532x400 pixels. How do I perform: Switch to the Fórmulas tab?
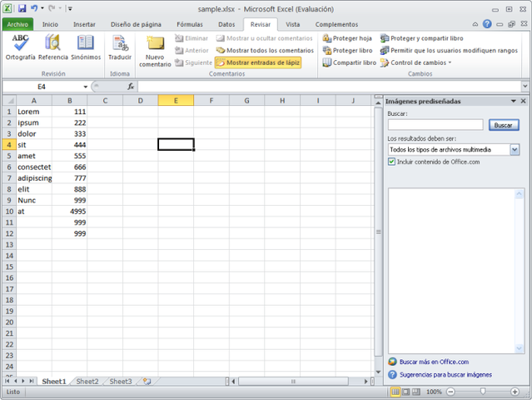(x=190, y=24)
